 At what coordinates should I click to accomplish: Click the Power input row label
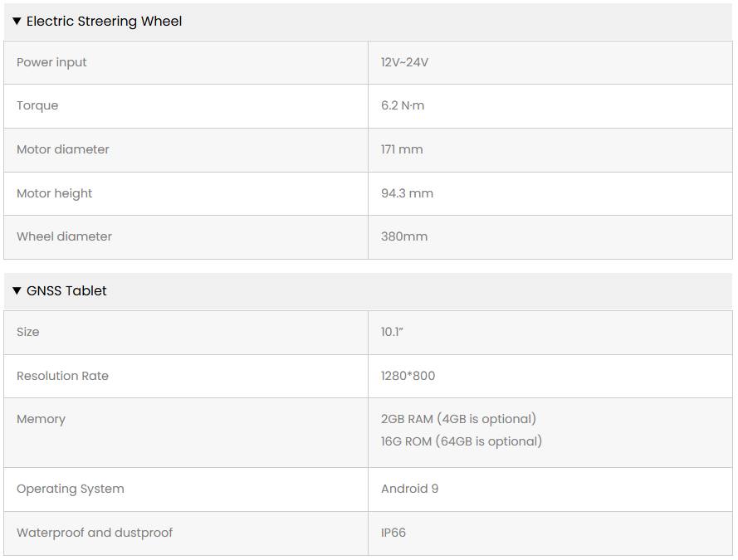pyautogui.click(x=51, y=63)
